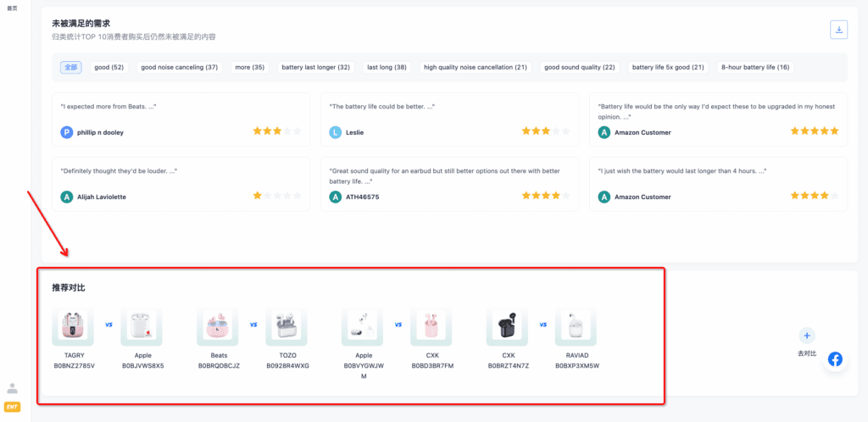Open the CXK B0BRZT4N7Z product thumbnail
868x422 pixels.
tap(507, 325)
